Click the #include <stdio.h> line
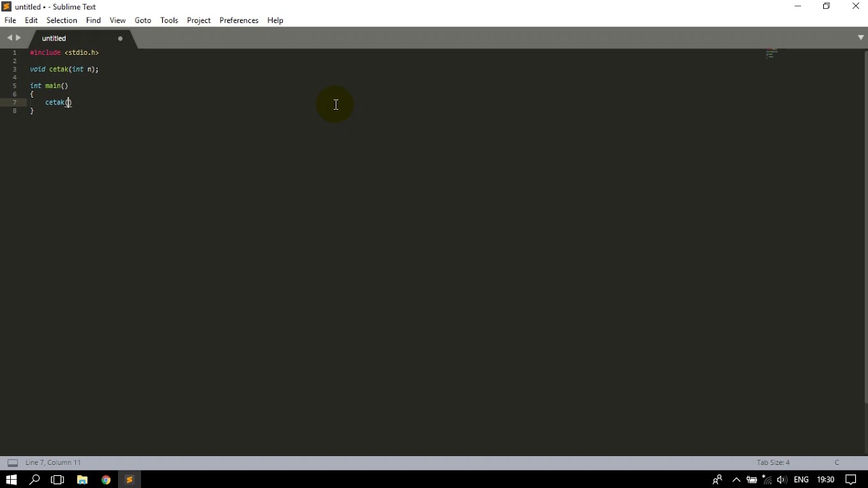 tap(64, 53)
